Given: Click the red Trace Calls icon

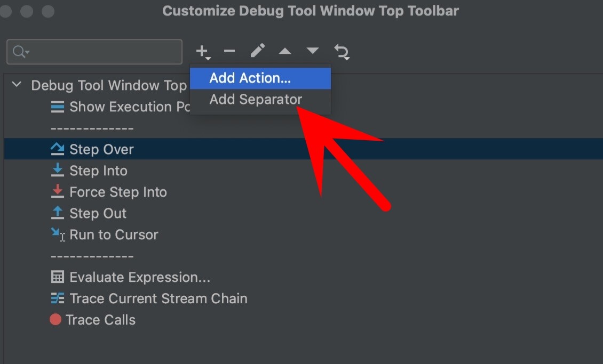Looking at the screenshot, I should click(x=55, y=320).
